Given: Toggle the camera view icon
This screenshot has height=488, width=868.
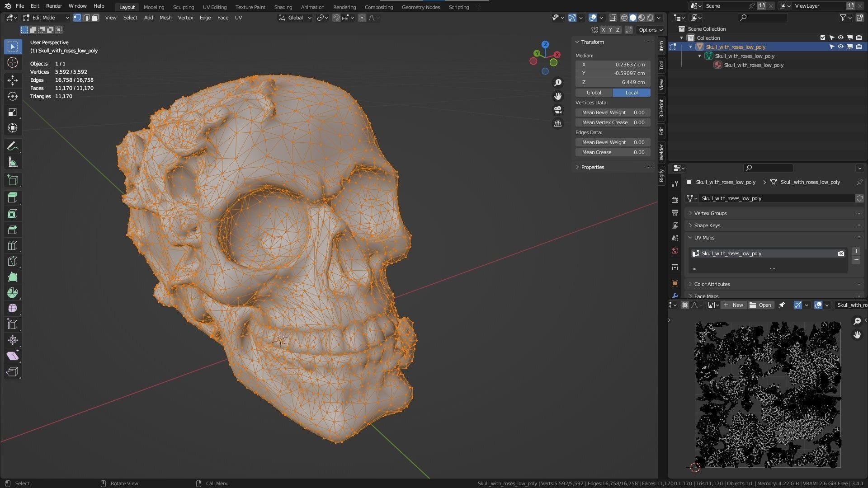Looking at the screenshot, I should coord(558,110).
